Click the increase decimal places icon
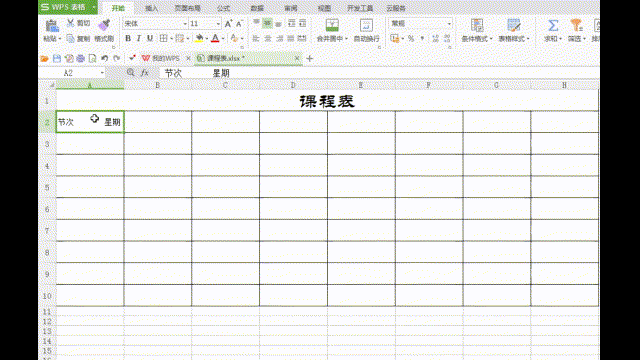Viewport: 640px width, 360px height. pos(436,38)
